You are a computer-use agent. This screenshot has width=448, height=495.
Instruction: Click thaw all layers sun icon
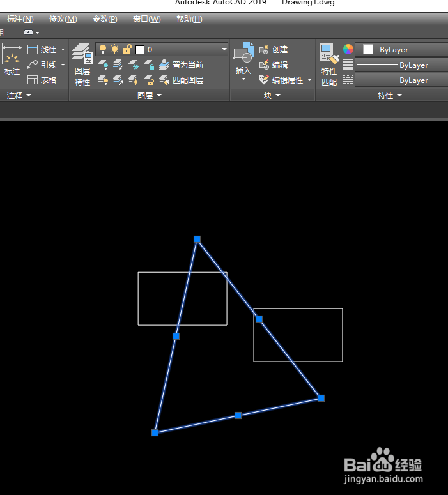click(134, 80)
